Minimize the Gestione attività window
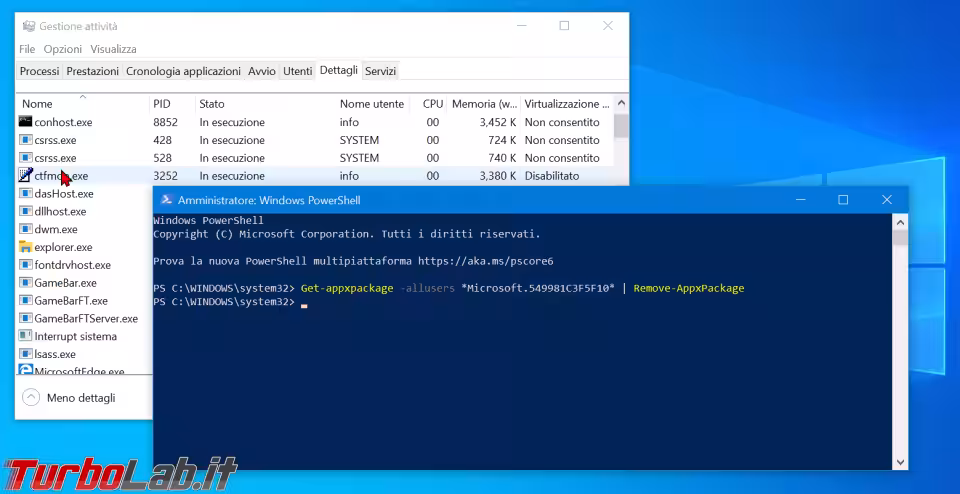The width and height of the screenshot is (960, 494). [522, 26]
